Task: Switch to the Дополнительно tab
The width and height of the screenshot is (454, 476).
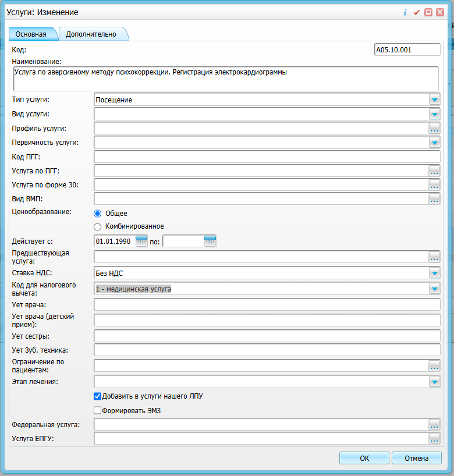Action: pos(91,34)
